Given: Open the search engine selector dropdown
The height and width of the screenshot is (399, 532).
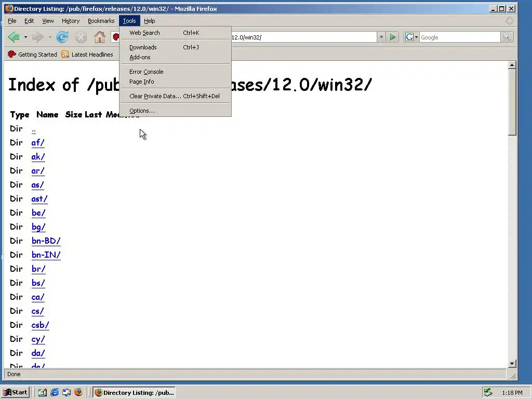Looking at the screenshot, I should [410, 37].
